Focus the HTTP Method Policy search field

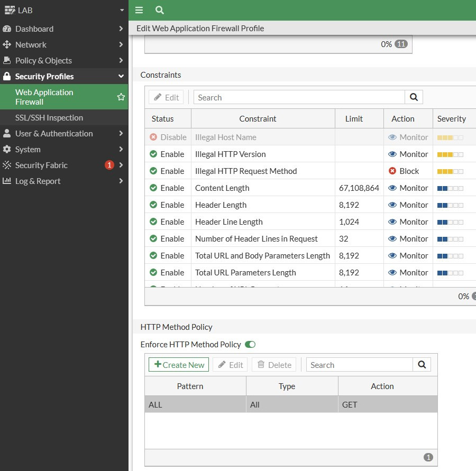click(x=360, y=364)
